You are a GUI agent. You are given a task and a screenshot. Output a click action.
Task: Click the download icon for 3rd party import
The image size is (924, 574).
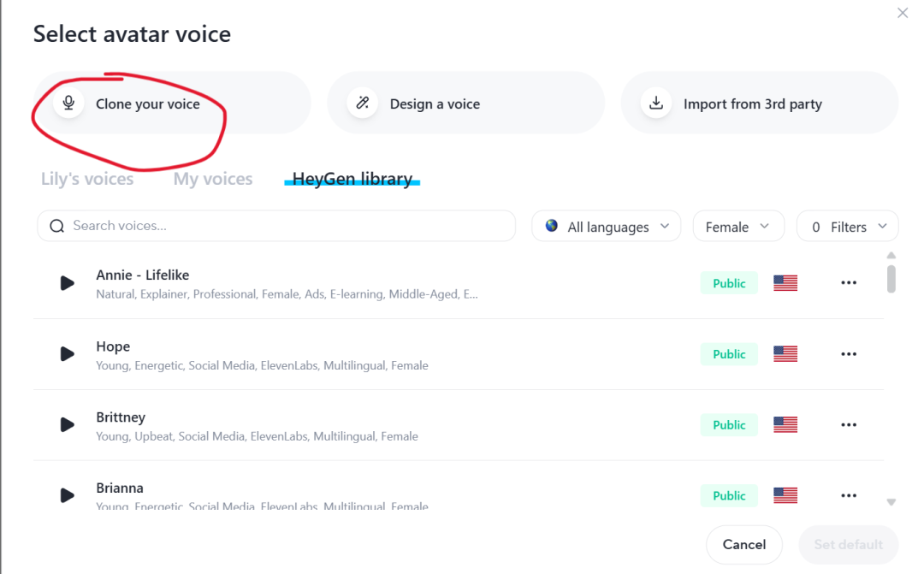pos(656,104)
